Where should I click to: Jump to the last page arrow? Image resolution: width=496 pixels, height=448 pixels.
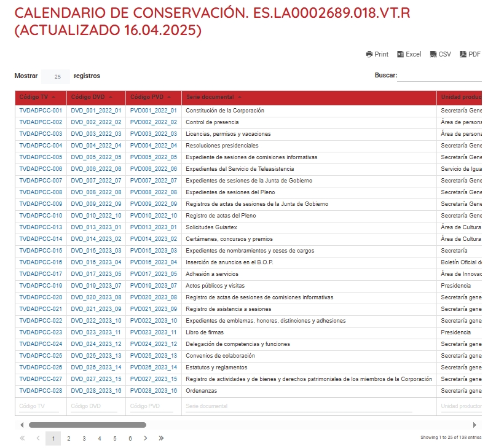(161, 438)
